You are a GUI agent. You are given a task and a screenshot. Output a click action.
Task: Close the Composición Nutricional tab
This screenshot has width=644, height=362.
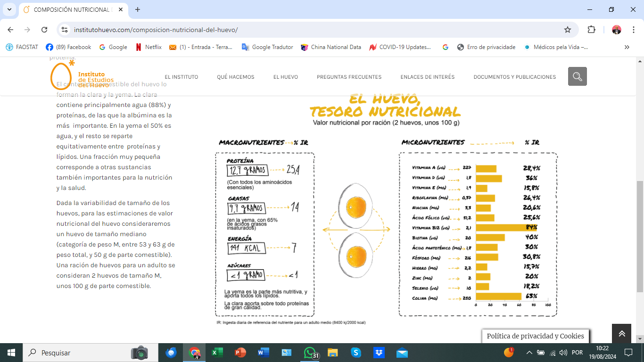121,9
